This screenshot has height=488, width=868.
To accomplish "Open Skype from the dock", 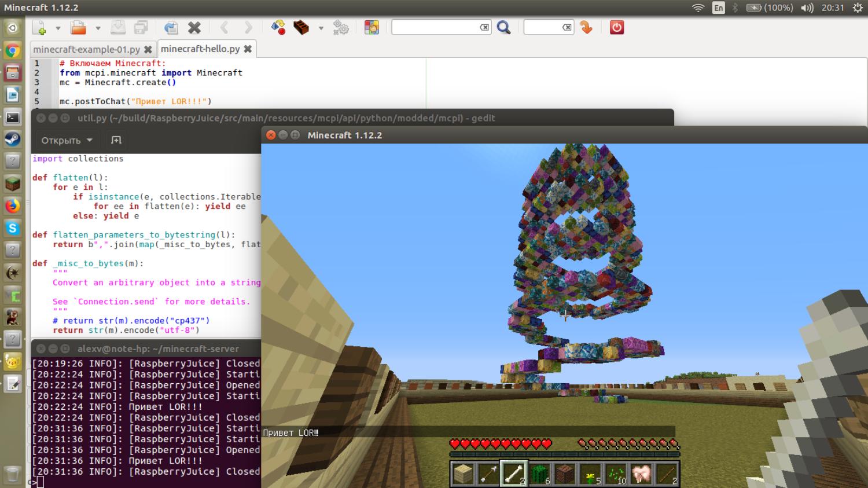I will (x=13, y=228).
